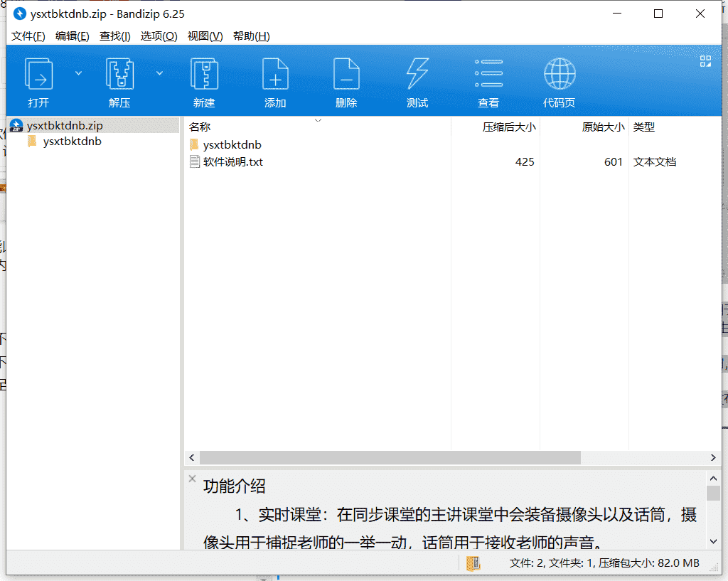Click the folder icon in left tree
Image resolution: width=728 pixels, height=581 pixels.
click(32, 142)
